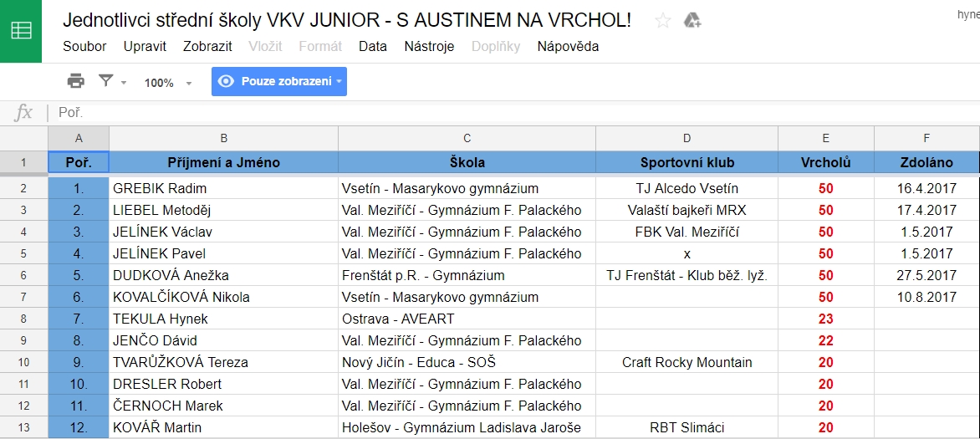Viewport: 980px width, 439px height.
Task: Expand the Pouze zobrazení dropdown arrow
Action: tap(339, 82)
